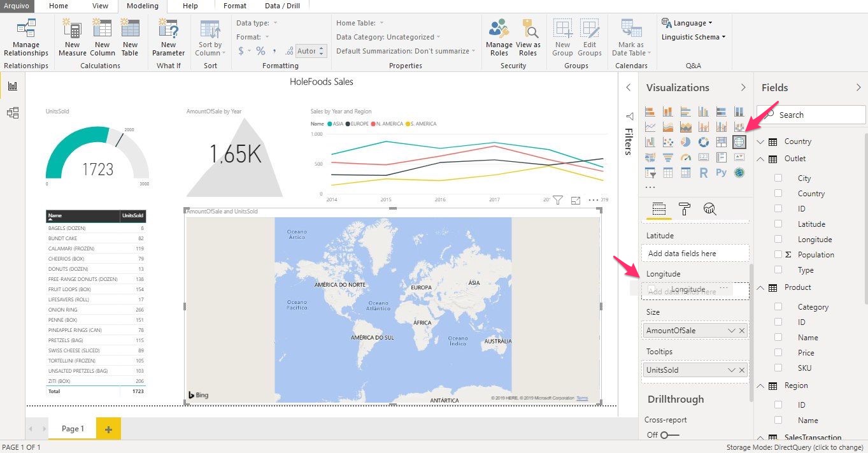Switch to the Data / Drill tab
Viewport: 868px width, 453px height.
[x=282, y=6]
